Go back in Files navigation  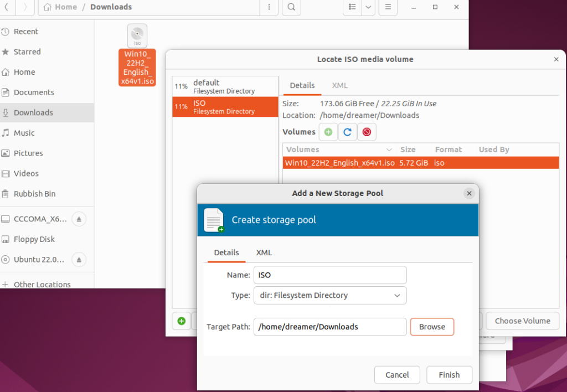[7, 7]
